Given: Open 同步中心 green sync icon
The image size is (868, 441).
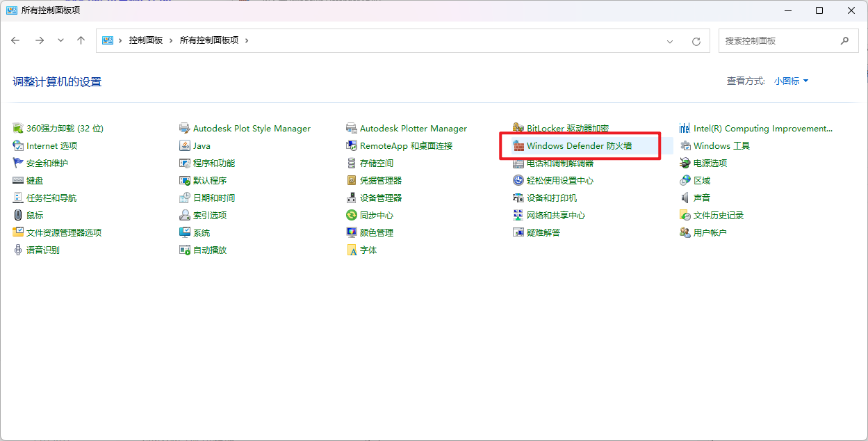Looking at the screenshot, I should coord(352,215).
